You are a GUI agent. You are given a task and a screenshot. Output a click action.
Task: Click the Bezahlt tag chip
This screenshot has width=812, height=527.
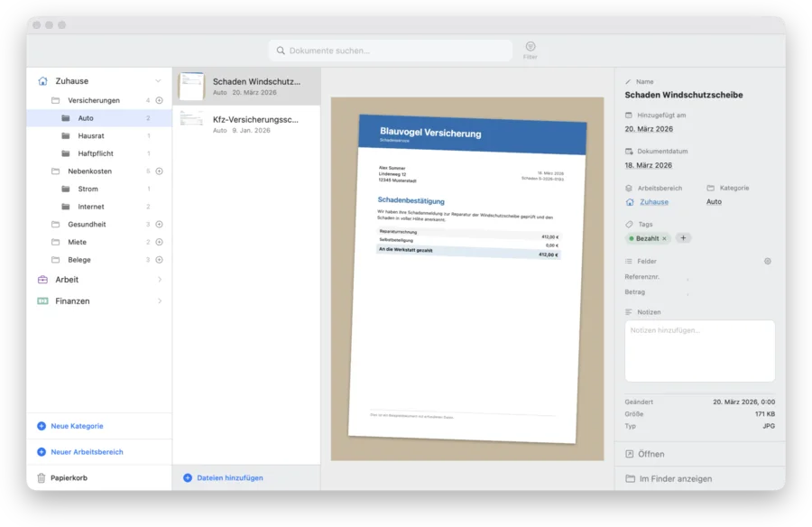[x=647, y=238]
